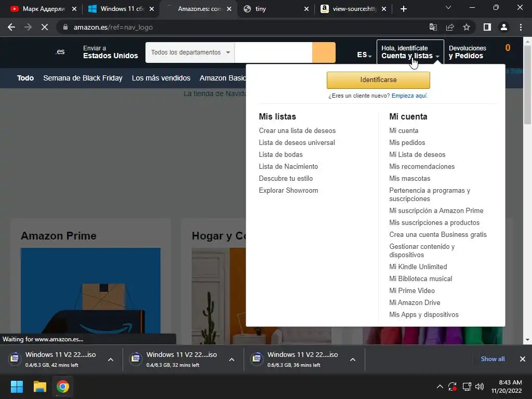Open Todos los departamentos dropdown
This screenshot has width=532, height=399.
click(x=190, y=52)
